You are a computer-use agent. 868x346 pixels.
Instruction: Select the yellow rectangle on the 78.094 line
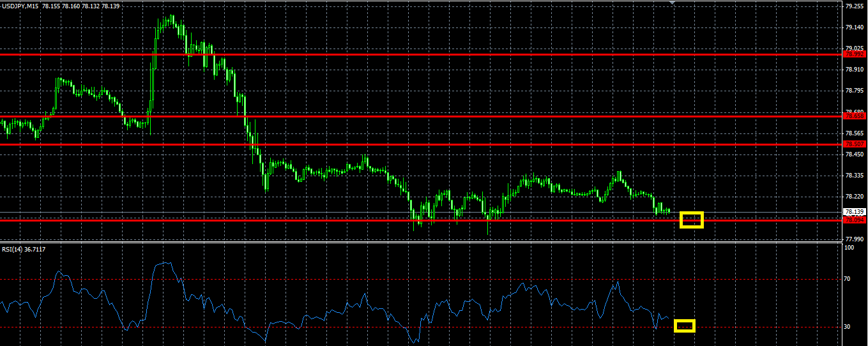click(x=692, y=220)
